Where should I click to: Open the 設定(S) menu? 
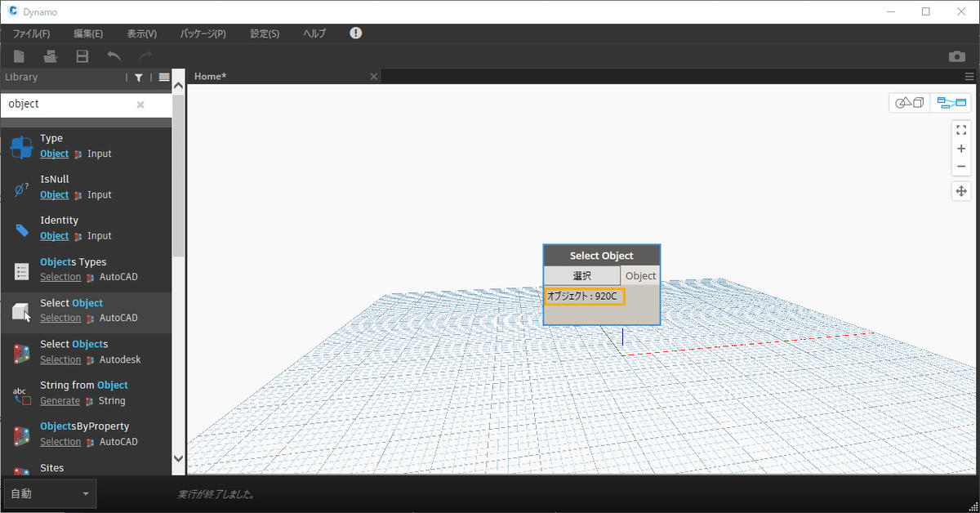pos(265,33)
